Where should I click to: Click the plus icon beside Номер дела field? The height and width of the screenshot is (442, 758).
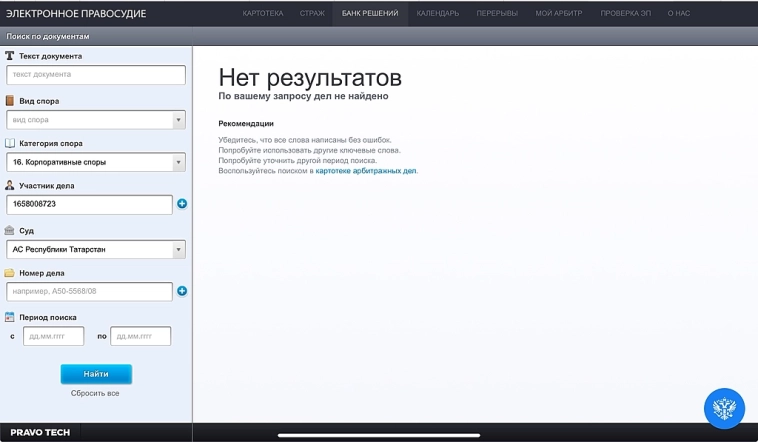click(182, 292)
